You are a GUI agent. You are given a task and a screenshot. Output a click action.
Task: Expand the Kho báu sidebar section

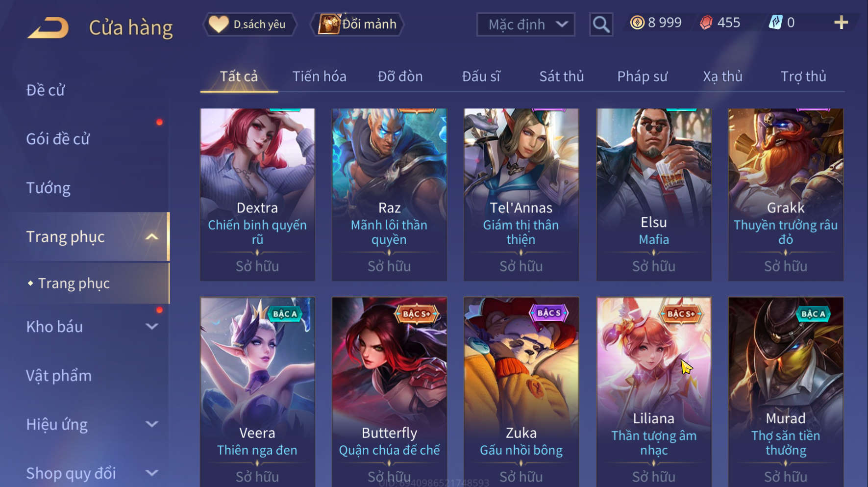pyautogui.click(x=152, y=327)
